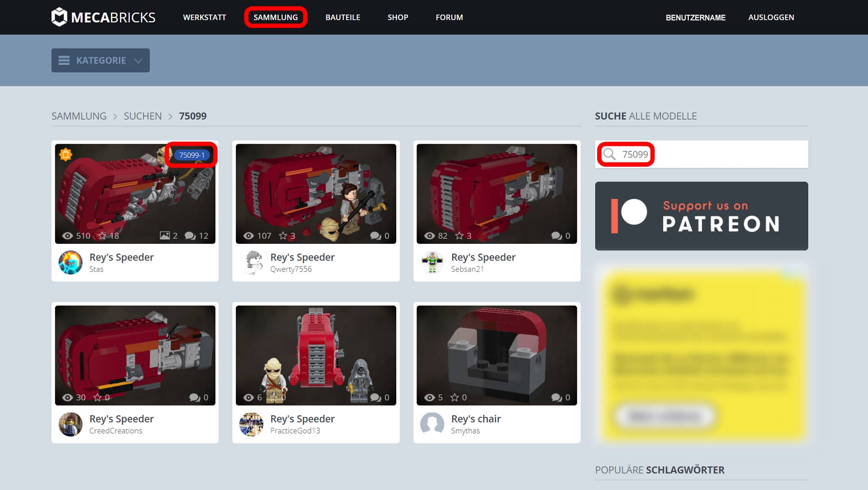Open PracticeGod13's Rey's Speeder thumbnail
Screen dimensions: 868x490
tap(316, 355)
